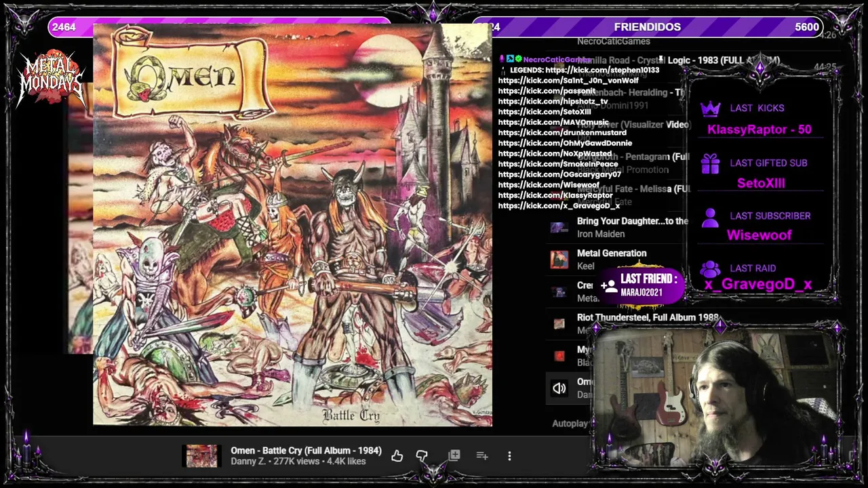Viewport: 868px width, 488px height.
Task: Click 'SetoXIII' under Last Gifted Sub
Action: (761, 183)
